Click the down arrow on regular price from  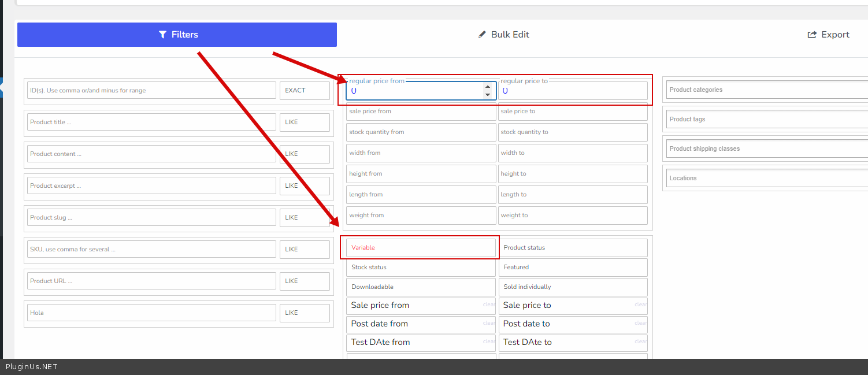pyautogui.click(x=487, y=95)
